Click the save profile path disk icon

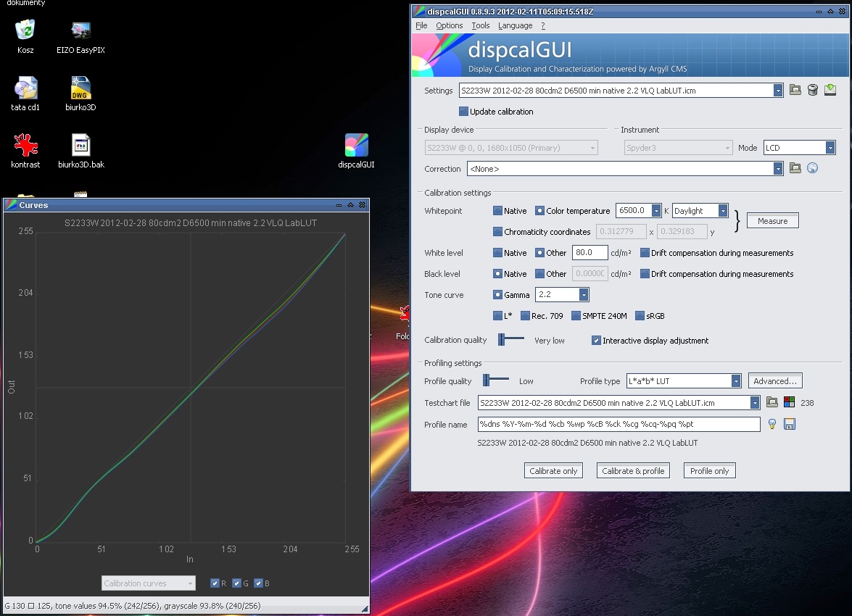coord(790,424)
